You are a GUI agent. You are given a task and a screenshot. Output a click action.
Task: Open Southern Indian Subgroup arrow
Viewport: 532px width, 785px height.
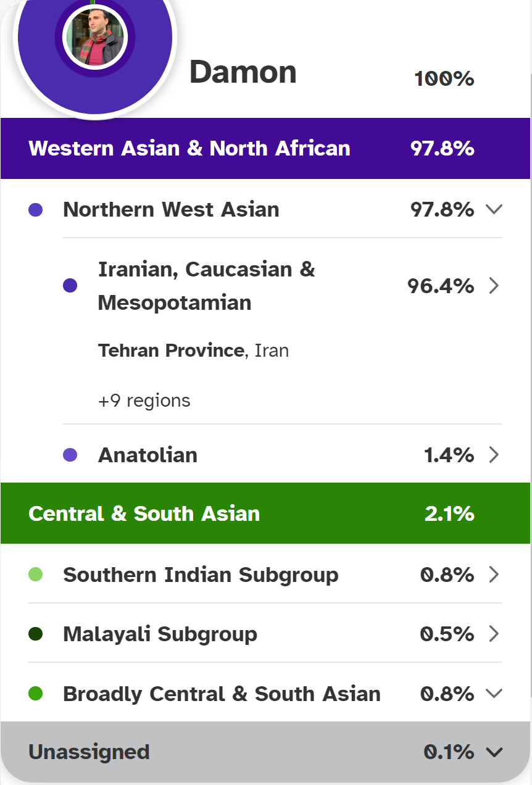pyautogui.click(x=494, y=575)
